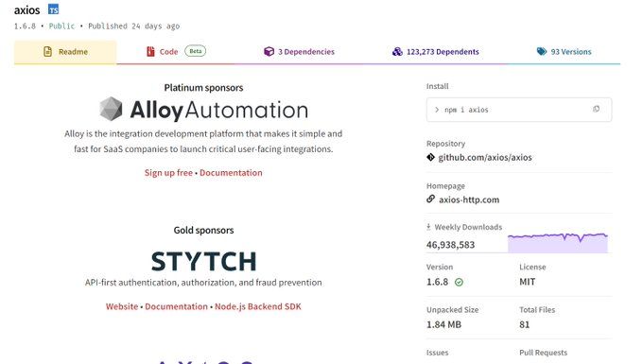This screenshot has height=364, width=643.
Task: Open the 3 Dependencies tab
Action: tap(300, 52)
